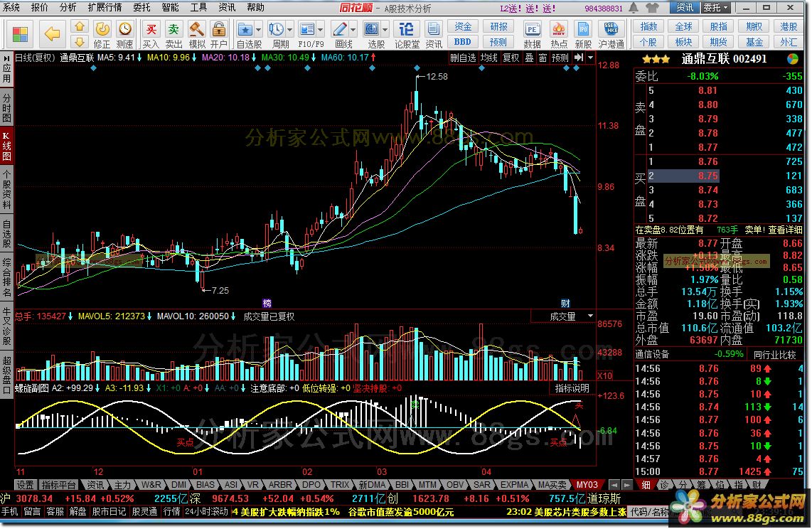
Task: Expand the 周期 period dropdown arrow
Action: [289, 29]
